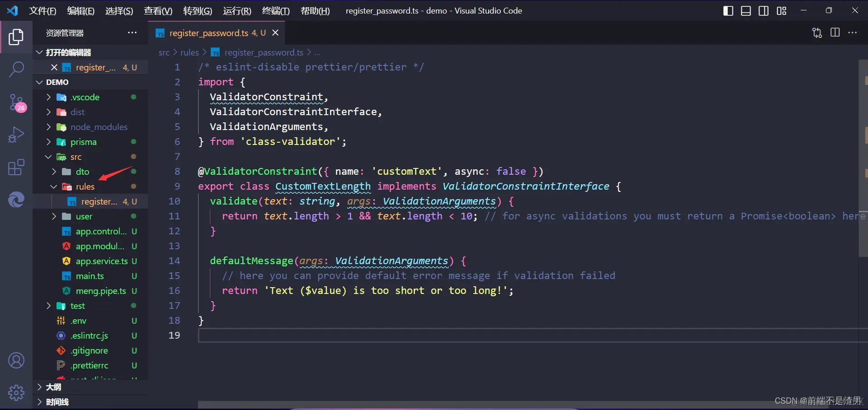Expand the 时间线 timeline section
The width and height of the screenshot is (868, 410).
90,402
